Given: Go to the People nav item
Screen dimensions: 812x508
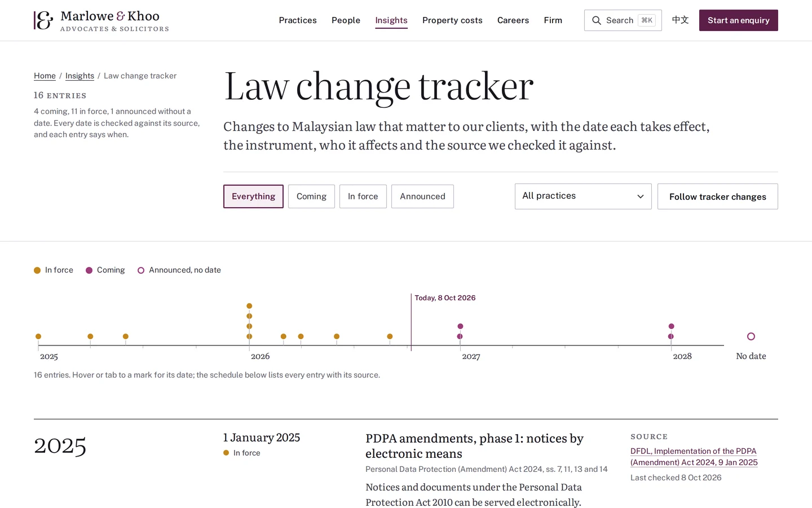Looking at the screenshot, I should (x=346, y=20).
